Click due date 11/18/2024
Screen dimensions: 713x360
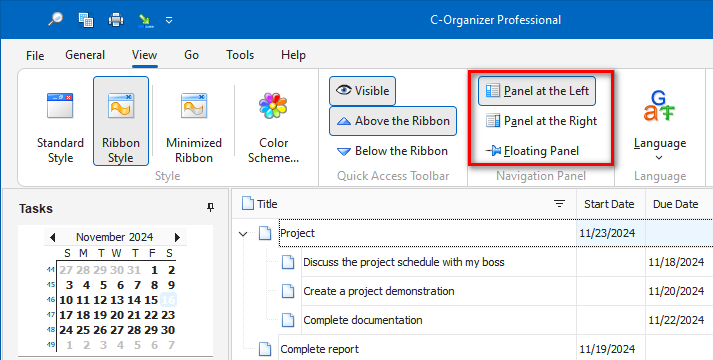pos(676,262)
